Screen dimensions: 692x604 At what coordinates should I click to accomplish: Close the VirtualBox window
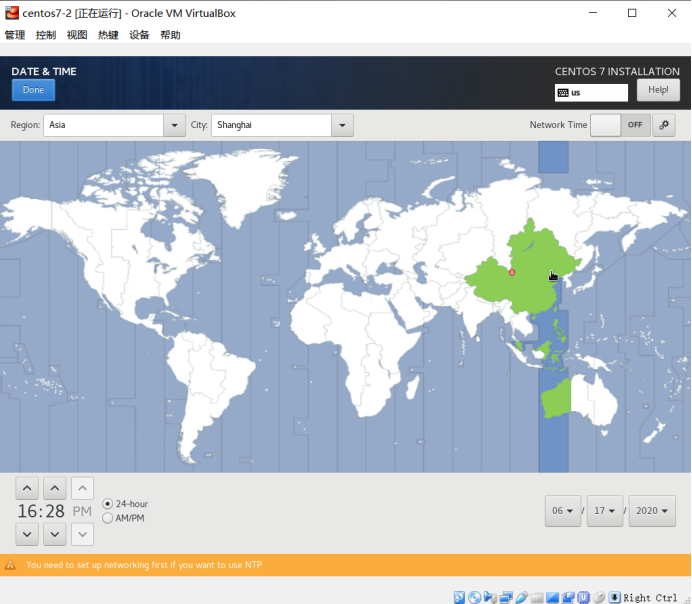pos(672,13)
